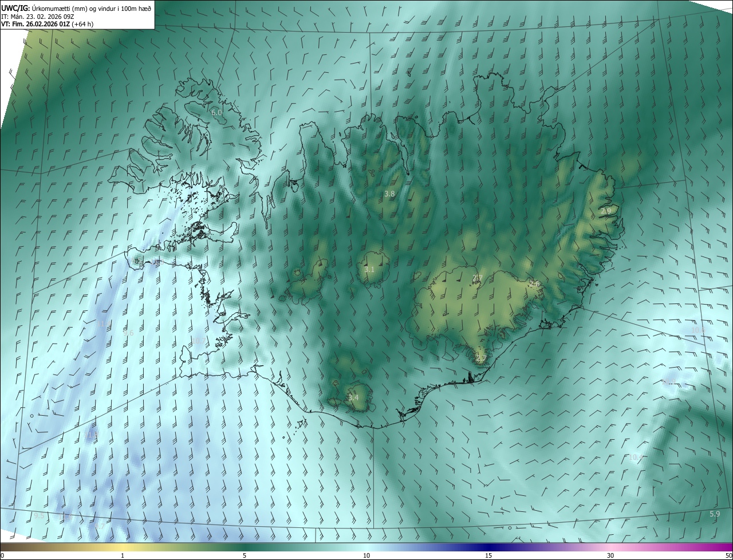
Task: Click the '3.8' value in north Iceland
Action: 389,194
